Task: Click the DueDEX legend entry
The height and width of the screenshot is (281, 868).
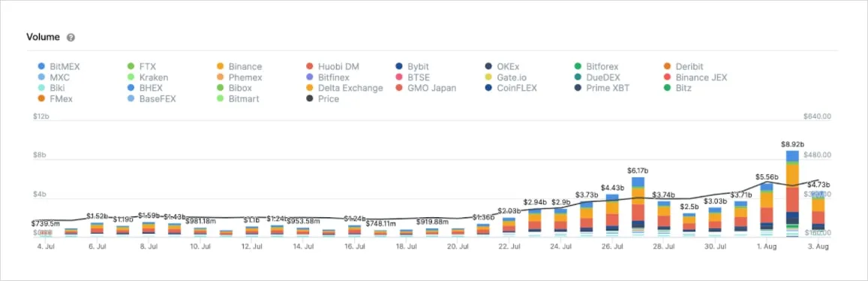Action: tap(597, 77)
